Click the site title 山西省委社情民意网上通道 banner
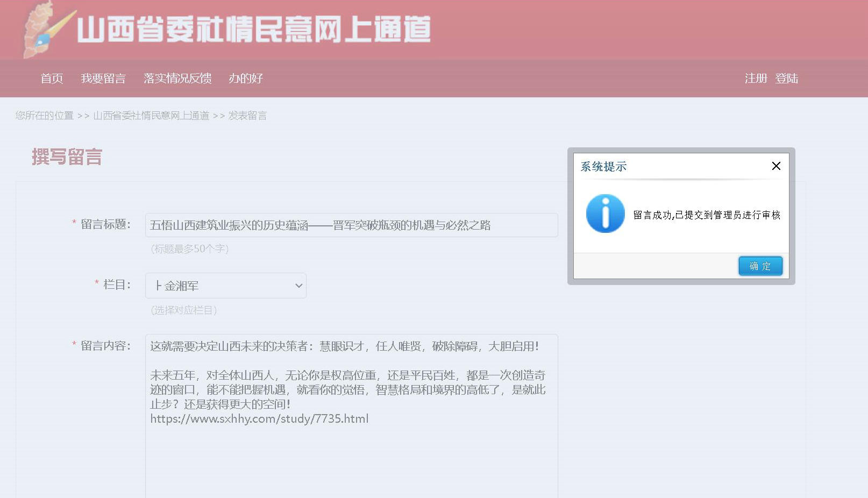 [253, 30]
